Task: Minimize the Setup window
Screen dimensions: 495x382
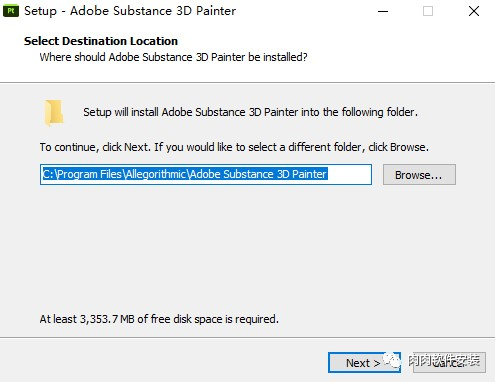Action: 383,11
